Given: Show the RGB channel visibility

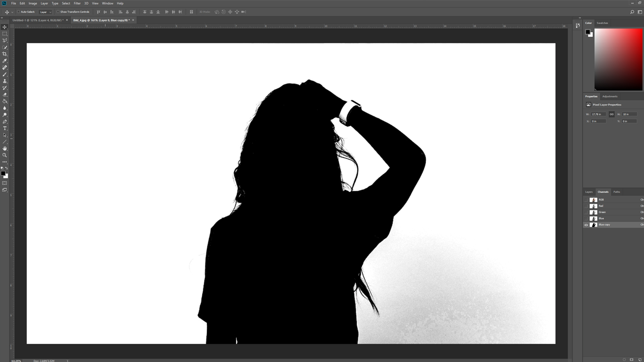Looking at the screenshot, I should pos(586,200).
